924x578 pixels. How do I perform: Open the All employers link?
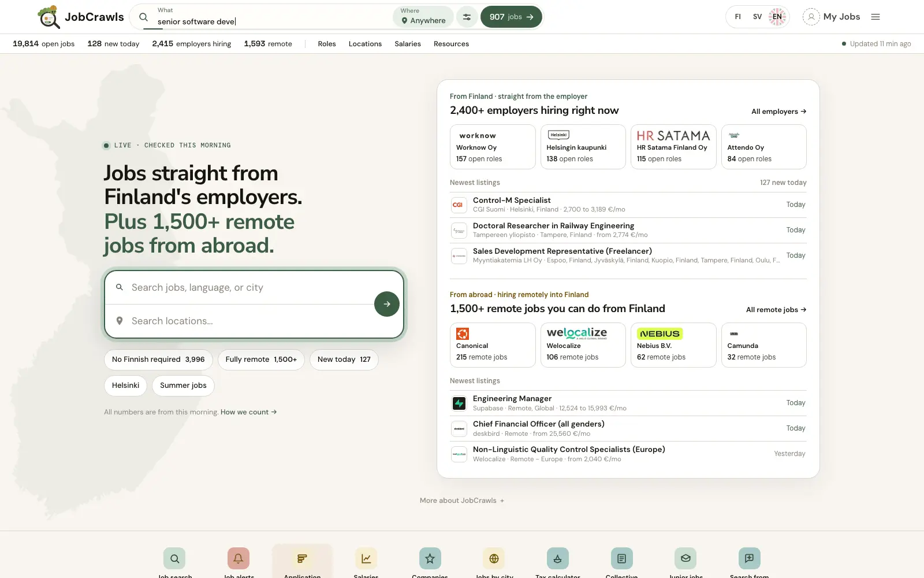(x=778, y=112)
